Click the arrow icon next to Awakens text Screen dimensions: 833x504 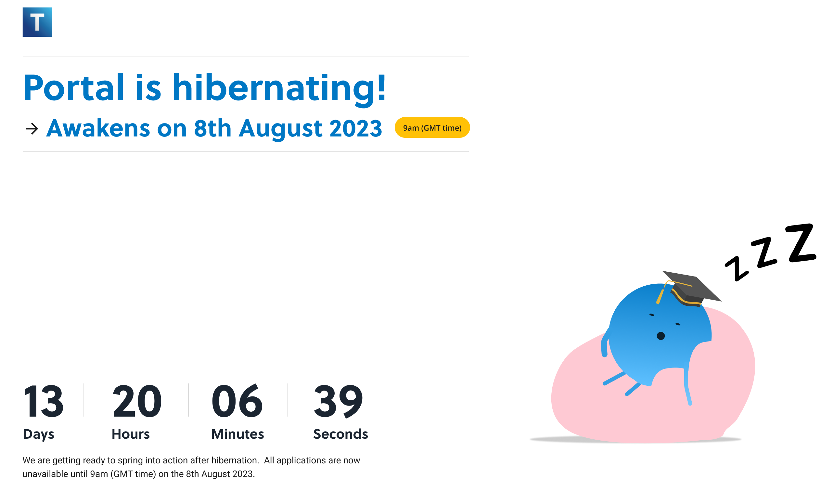click(x=32, y=128)
